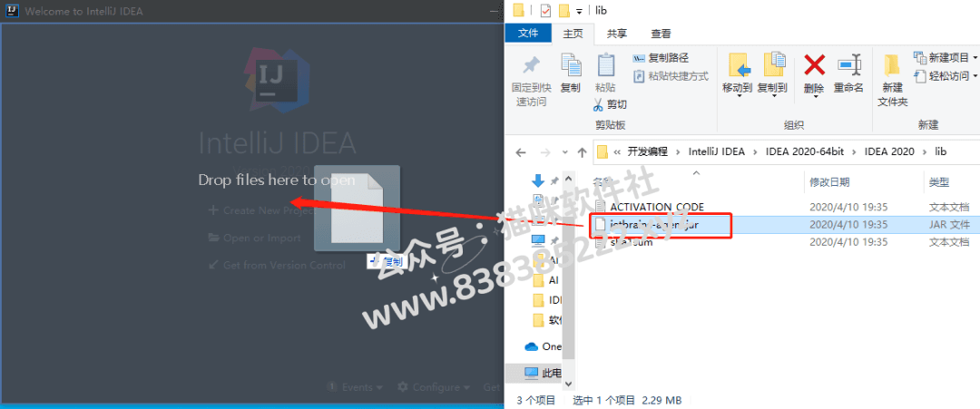The width and height of the screenshot is (980, 409).
Task: Click the ACTIVATION_CODE file icon
Action: coord(600,207)
